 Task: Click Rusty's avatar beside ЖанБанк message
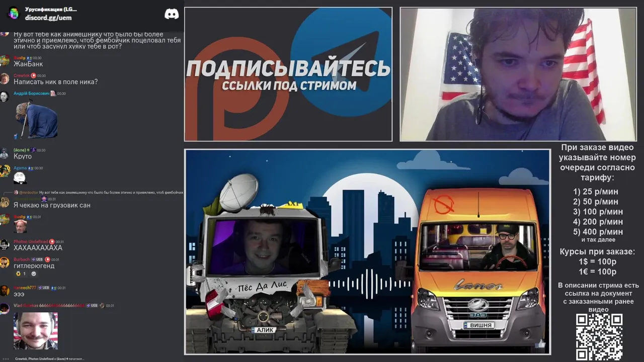(5, 61)
